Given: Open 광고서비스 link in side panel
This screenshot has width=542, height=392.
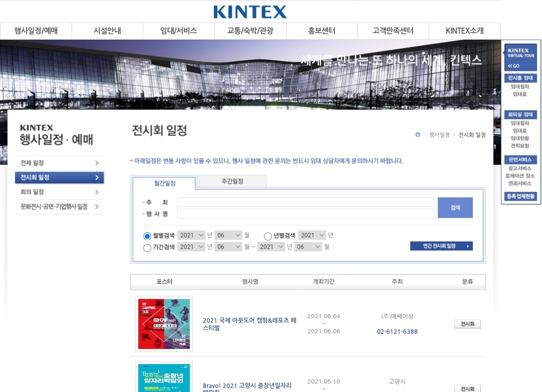Looking at the screenshot, I should tap(520, 168).
